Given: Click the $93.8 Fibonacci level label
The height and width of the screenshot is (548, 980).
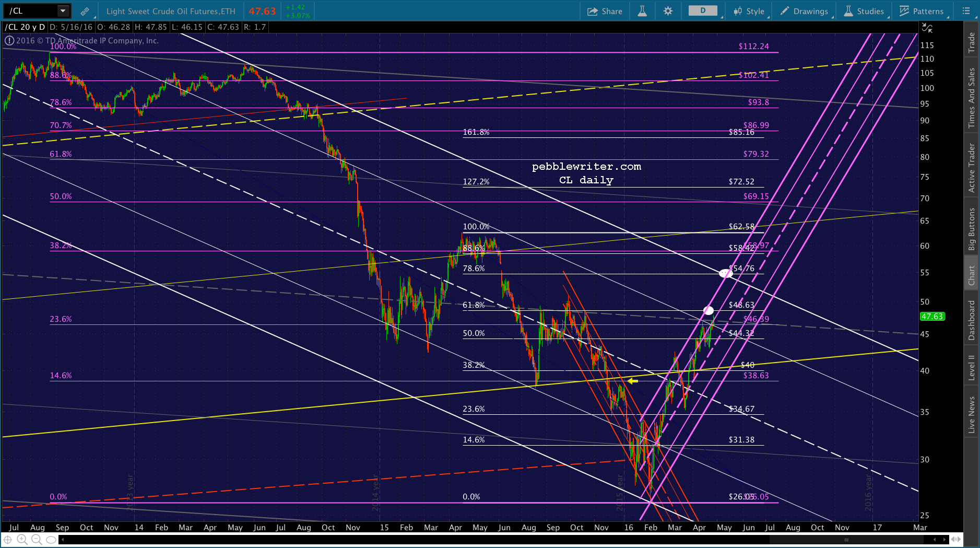Looking at the screenshot, I should (758, 102).
